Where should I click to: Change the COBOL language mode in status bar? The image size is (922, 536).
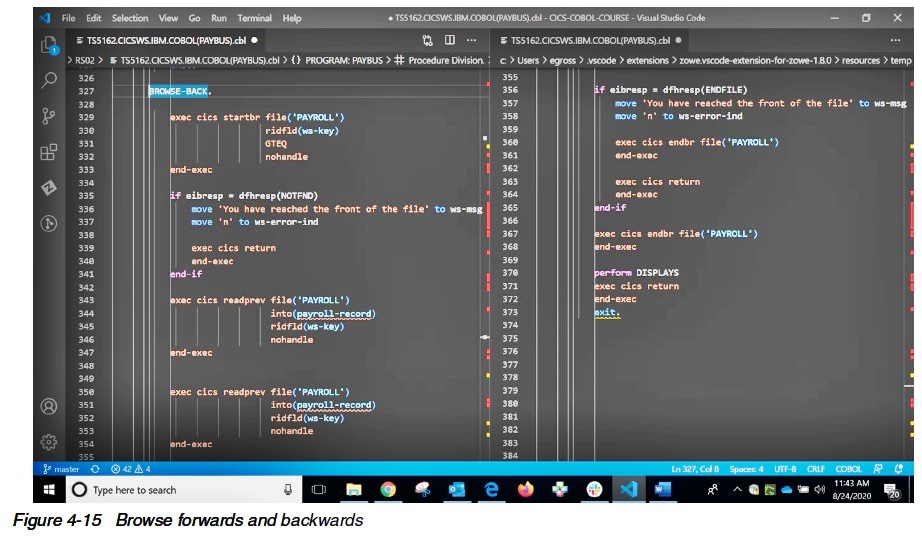(x=848, y=468)
